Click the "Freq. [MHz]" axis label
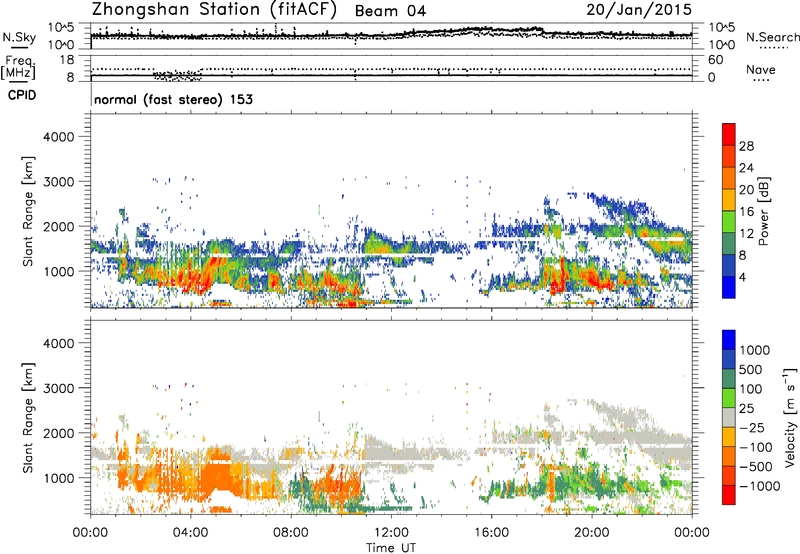This screenshot has height=554, width=800. point(18,67)
